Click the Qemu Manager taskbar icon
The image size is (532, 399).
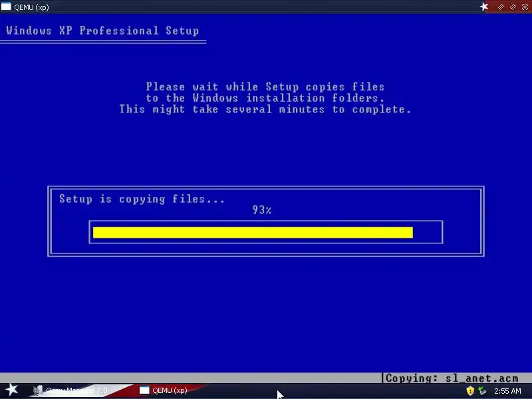pyautogui.click(x=38, y=390)
